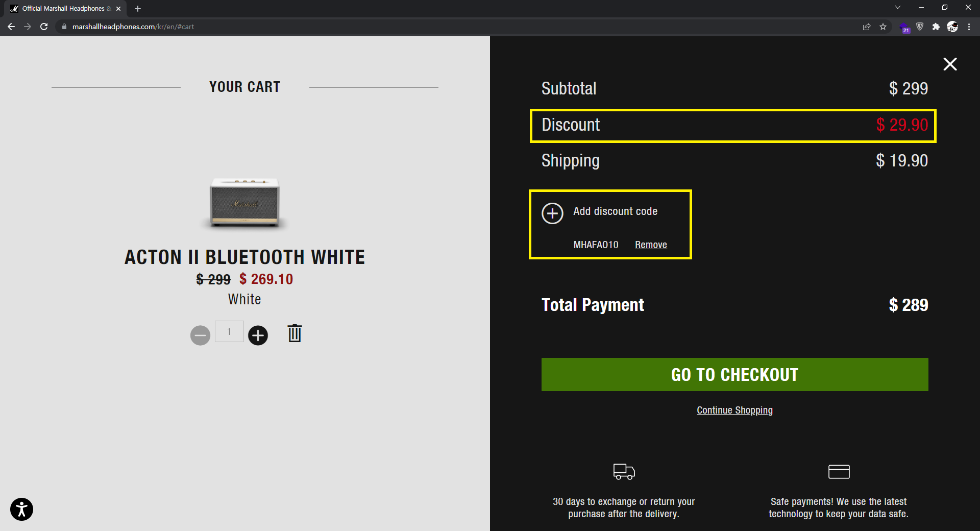Go forward using browser forward arrow

[28, 27]
